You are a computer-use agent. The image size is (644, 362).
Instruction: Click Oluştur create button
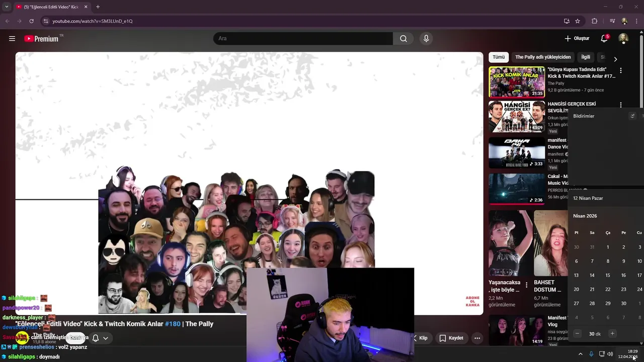tap(577, 38)
